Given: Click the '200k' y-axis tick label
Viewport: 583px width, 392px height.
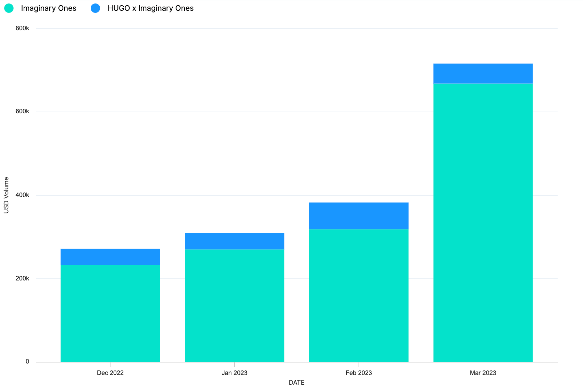Looking at the screenshot, I should 22,278.
